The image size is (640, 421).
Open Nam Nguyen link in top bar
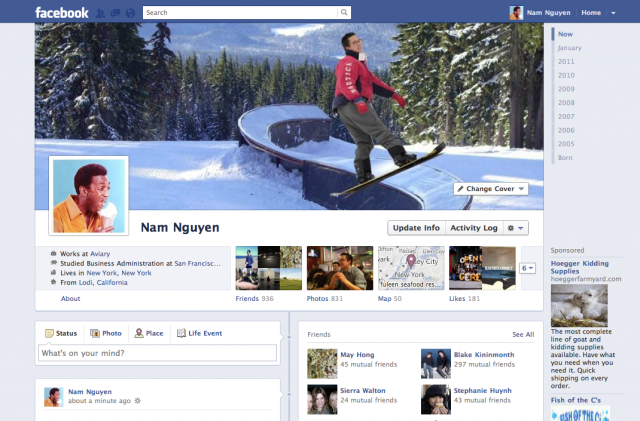pos(548,13)
